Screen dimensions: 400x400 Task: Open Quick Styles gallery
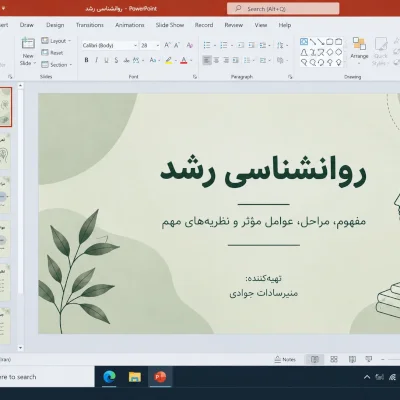pos(380,52)
